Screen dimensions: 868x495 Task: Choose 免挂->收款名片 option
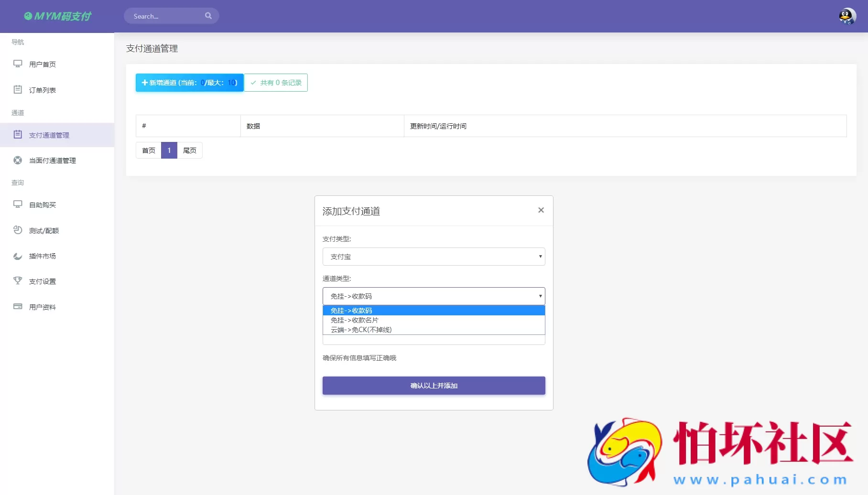click(355, 320)
